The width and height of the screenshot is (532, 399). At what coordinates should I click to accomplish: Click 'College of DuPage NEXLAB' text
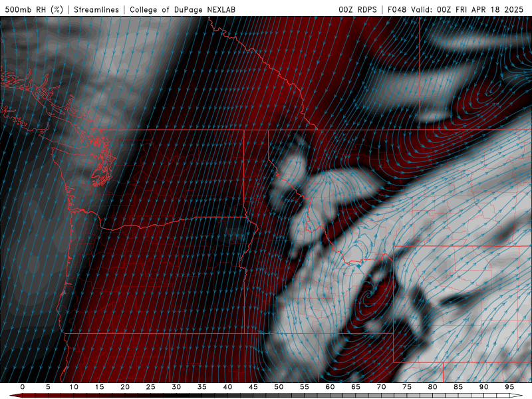(x=182, y=9)
